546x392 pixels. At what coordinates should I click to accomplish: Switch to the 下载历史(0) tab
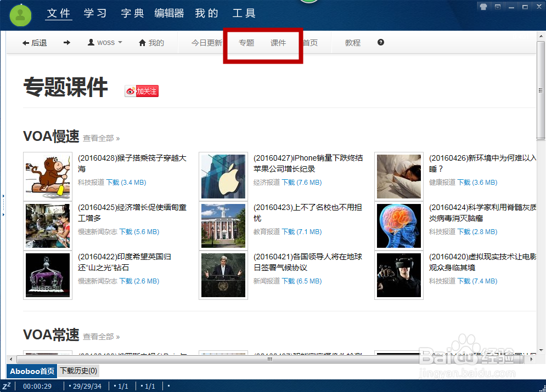(x=78, y=371)
